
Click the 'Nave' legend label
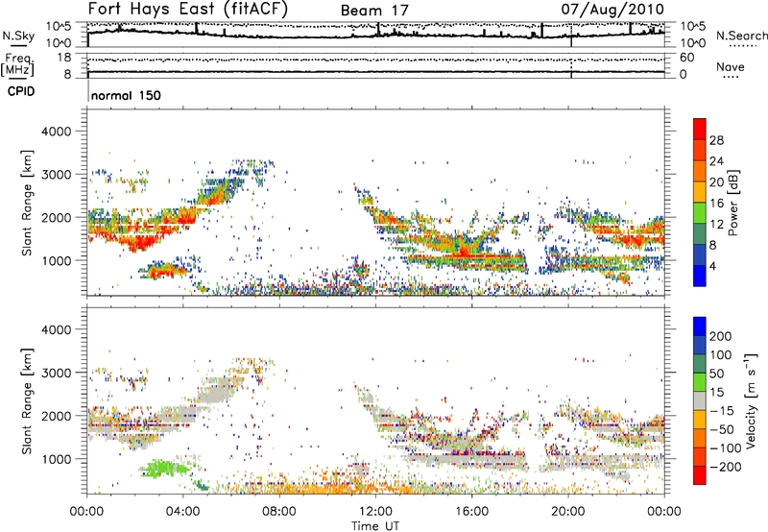pos(731,66)
